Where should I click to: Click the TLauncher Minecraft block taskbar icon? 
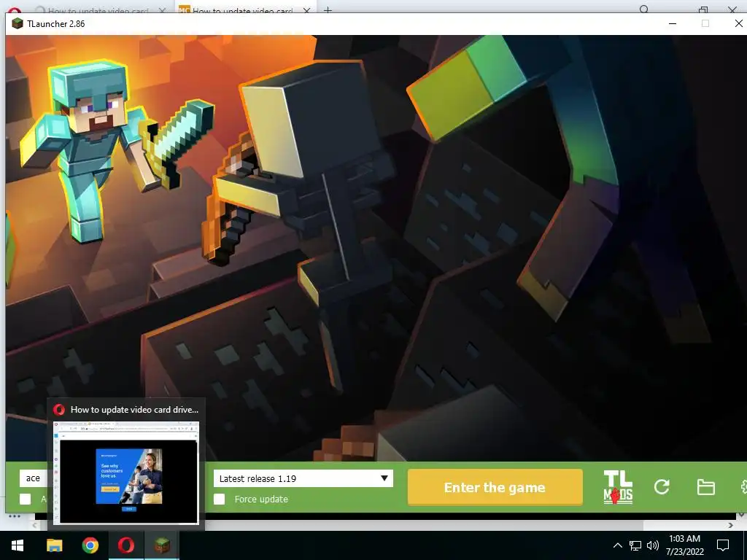pyautogui.click(x=162, y=545)
